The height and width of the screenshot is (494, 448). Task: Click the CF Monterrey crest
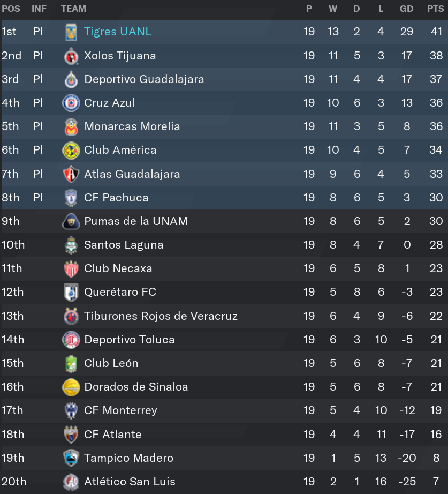point(71,411)
